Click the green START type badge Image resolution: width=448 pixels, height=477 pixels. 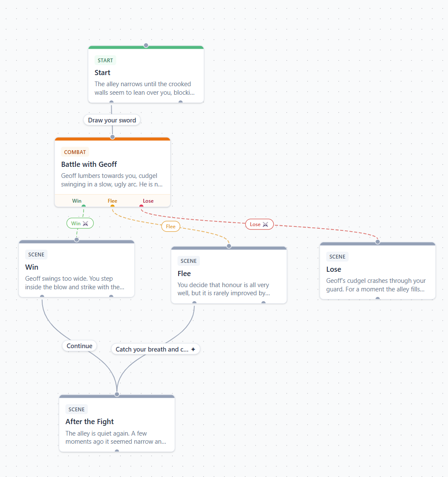pos(105,61)
